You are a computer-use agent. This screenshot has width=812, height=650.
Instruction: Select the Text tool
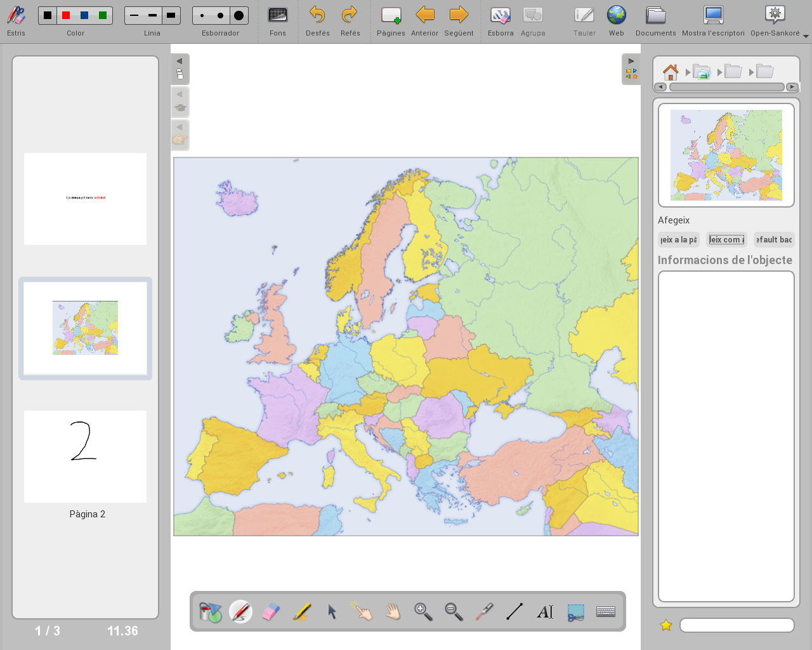(545, 612)
